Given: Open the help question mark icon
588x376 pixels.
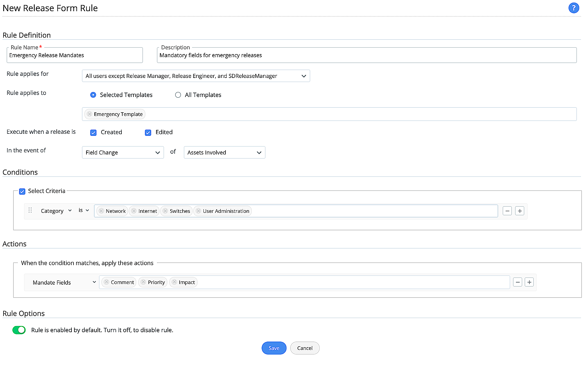Looking at the screenshot, I should pyautogui.click(x=573, y=8).
